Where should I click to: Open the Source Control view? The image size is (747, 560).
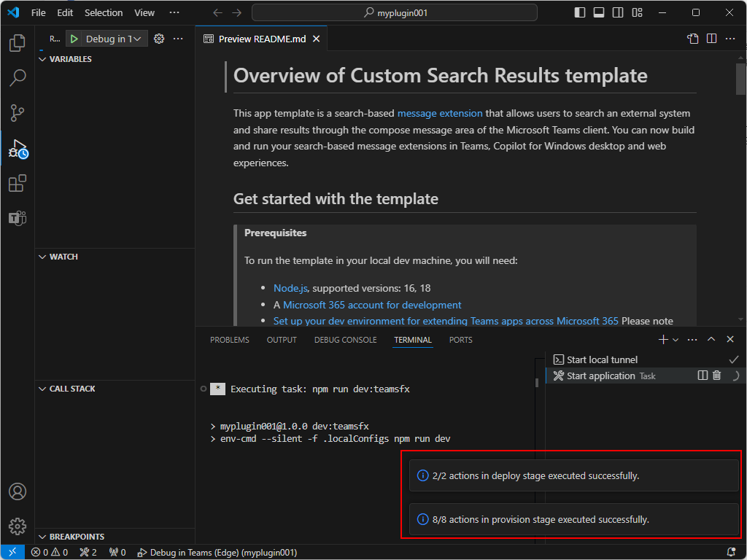[x=18, y=113]
